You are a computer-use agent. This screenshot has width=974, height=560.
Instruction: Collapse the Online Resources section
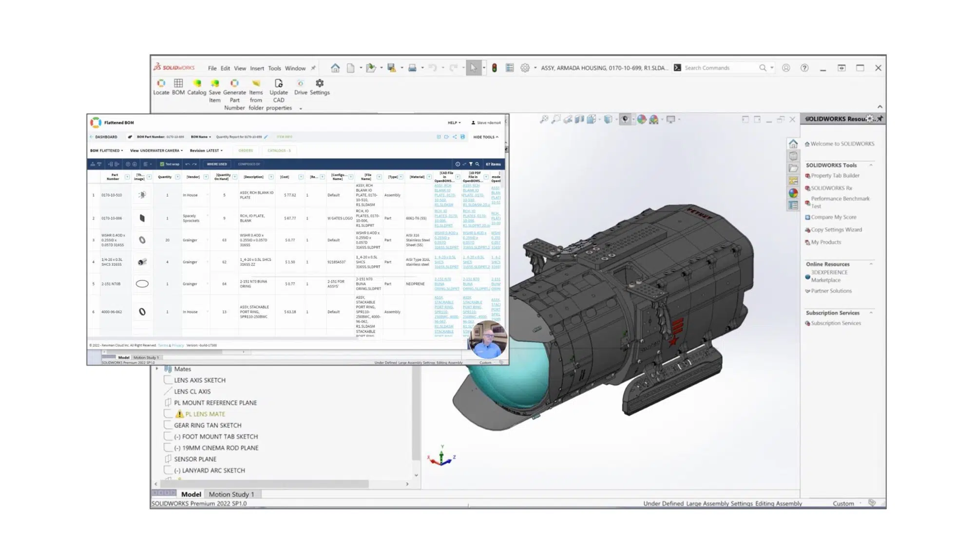tap(871, 264)
